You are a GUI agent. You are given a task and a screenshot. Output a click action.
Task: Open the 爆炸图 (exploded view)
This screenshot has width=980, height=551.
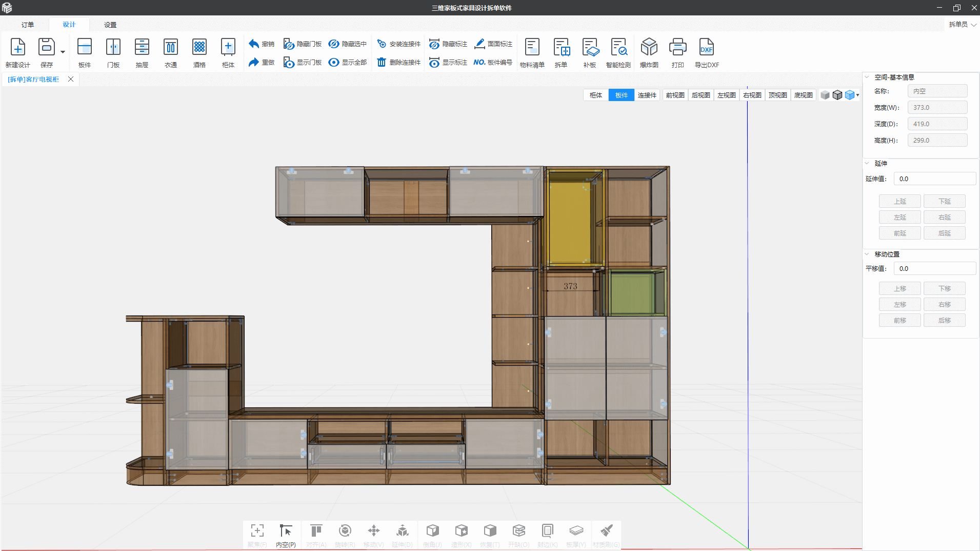(649, 48)
